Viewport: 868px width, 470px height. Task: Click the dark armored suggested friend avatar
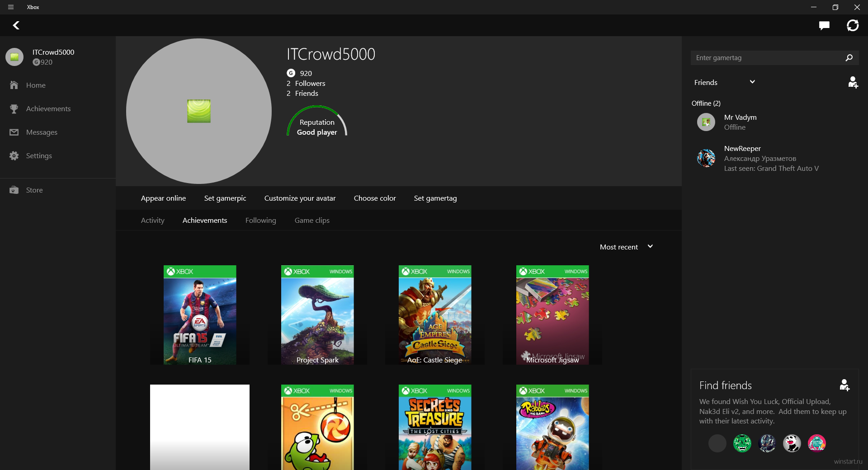click(x=767, y=443)
